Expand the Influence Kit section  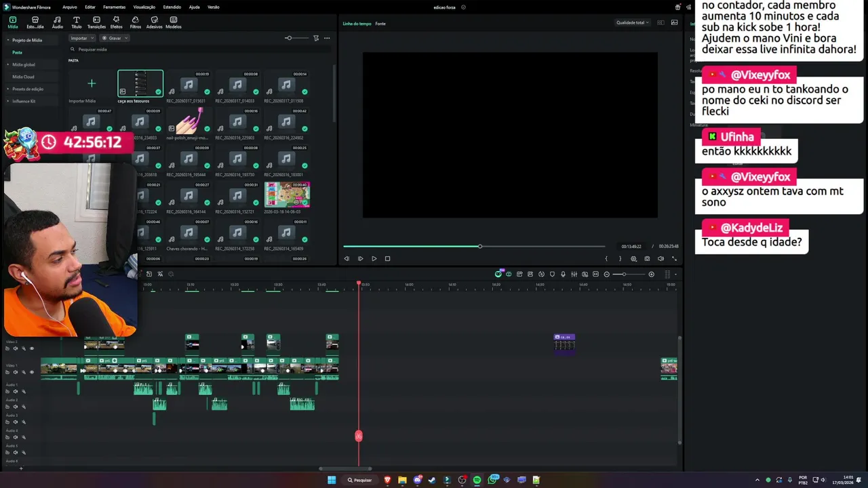[x=8, y=101]
